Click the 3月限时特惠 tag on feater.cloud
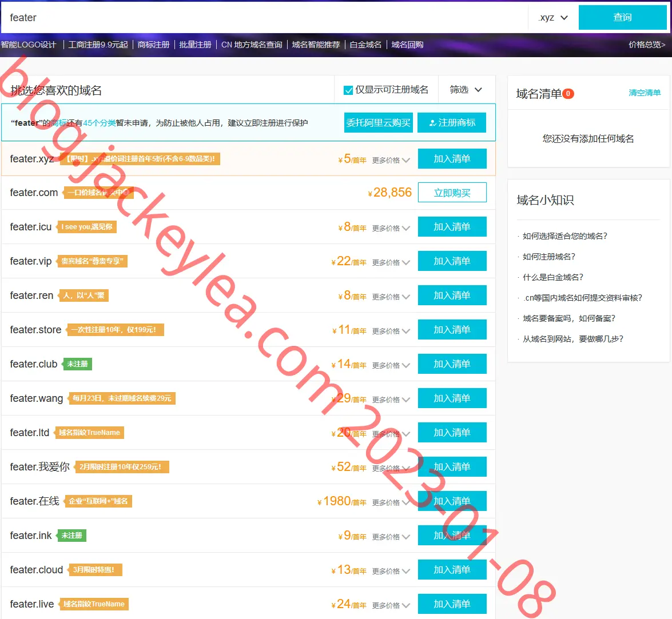 pyautogui.click(x=93, y=570)
